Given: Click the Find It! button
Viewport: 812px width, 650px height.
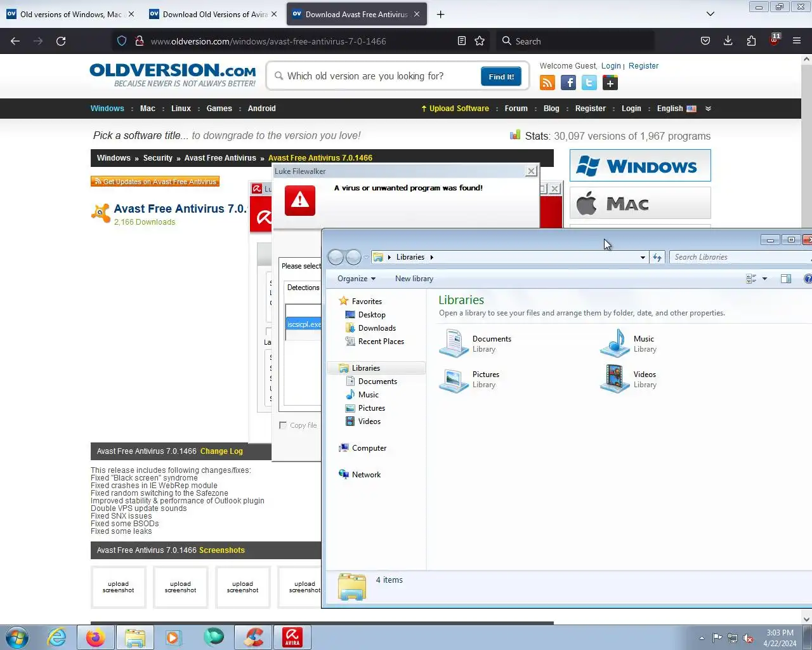Looking at the screenshot, I should (501, 77).
